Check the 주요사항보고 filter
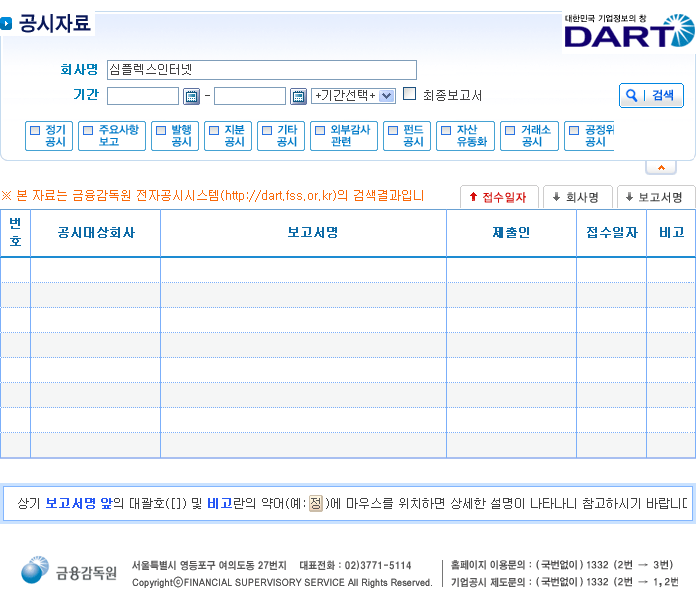The image size is (696, 595). tap(88, 130)
